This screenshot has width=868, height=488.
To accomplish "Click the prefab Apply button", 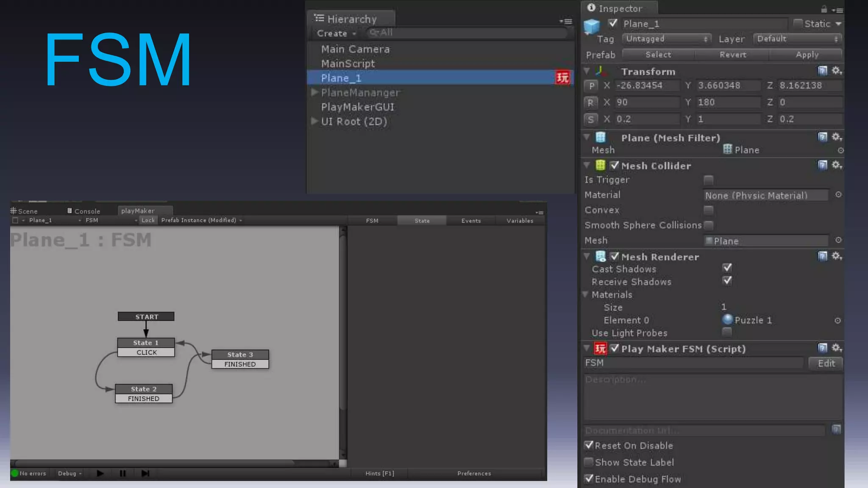I will [807, 55].
